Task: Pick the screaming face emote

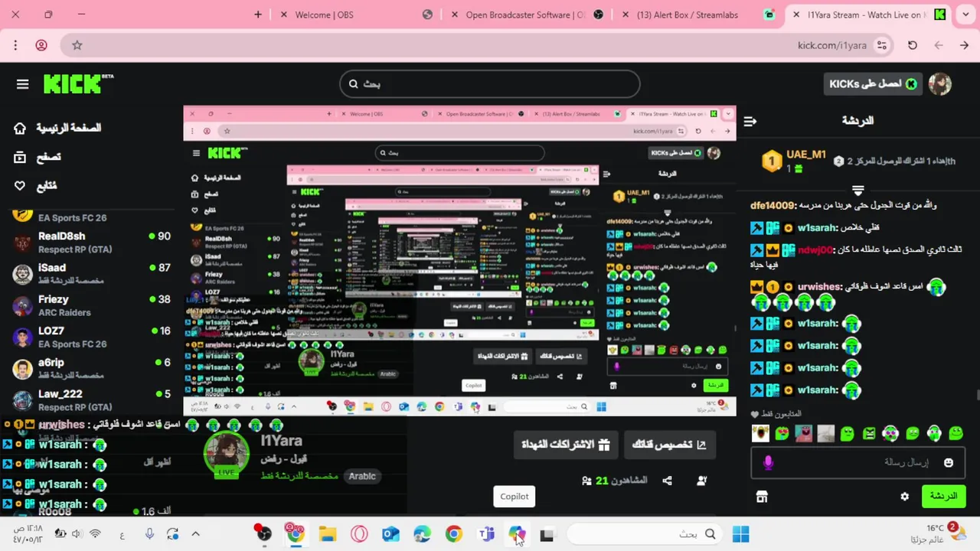Action: 760,434
